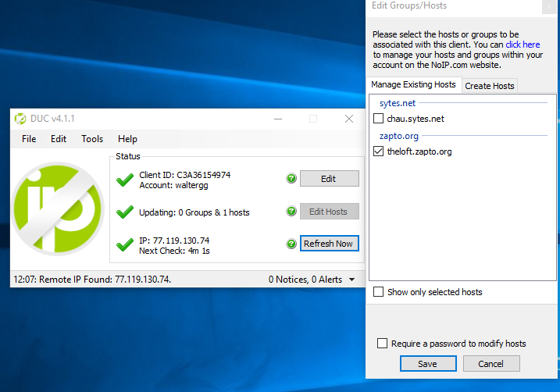Save the host selection

428,364
